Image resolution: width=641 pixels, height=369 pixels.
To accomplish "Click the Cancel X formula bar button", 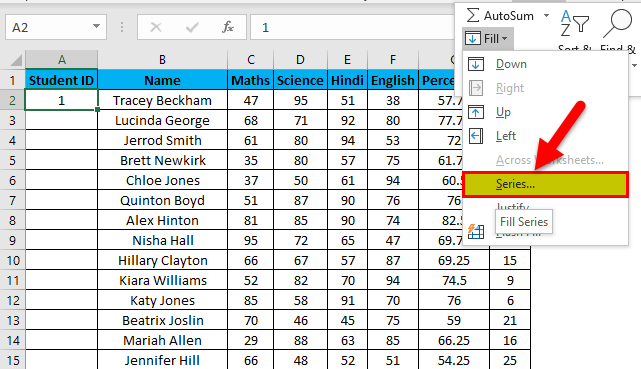I will (x=156, y=27).
